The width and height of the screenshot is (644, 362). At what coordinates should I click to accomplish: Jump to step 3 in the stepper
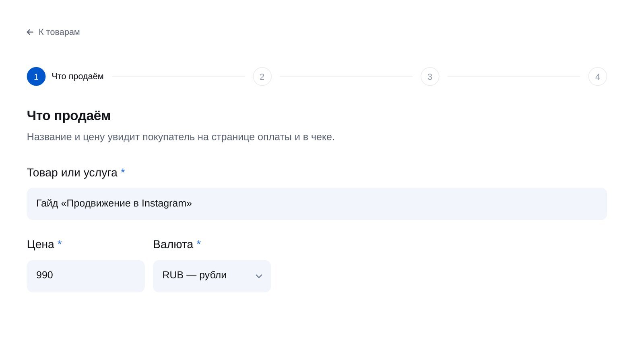[430, 76]
